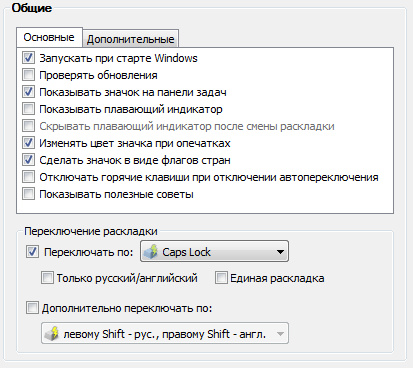Tick Только русский/английский option
413x368 pixels.
pos(47,278)
